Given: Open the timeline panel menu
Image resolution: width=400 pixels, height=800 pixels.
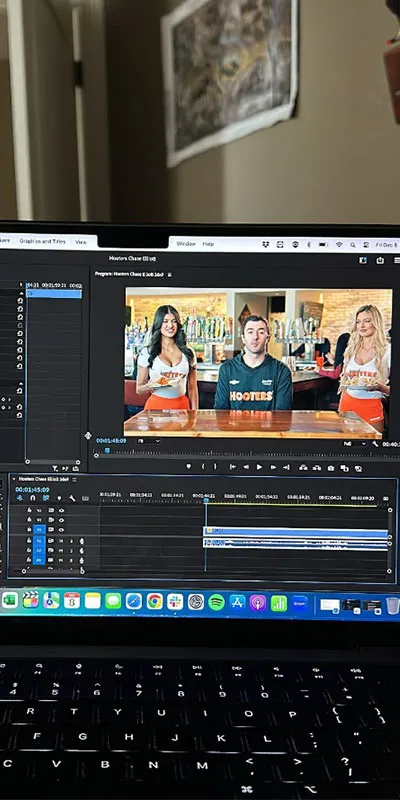Looking at the screenshot, I should [74, 479].
